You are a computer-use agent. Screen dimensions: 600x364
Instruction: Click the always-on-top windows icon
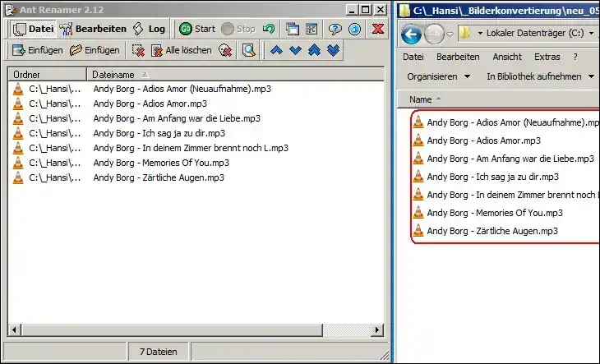pyautogui.click(x=293, y=29)
